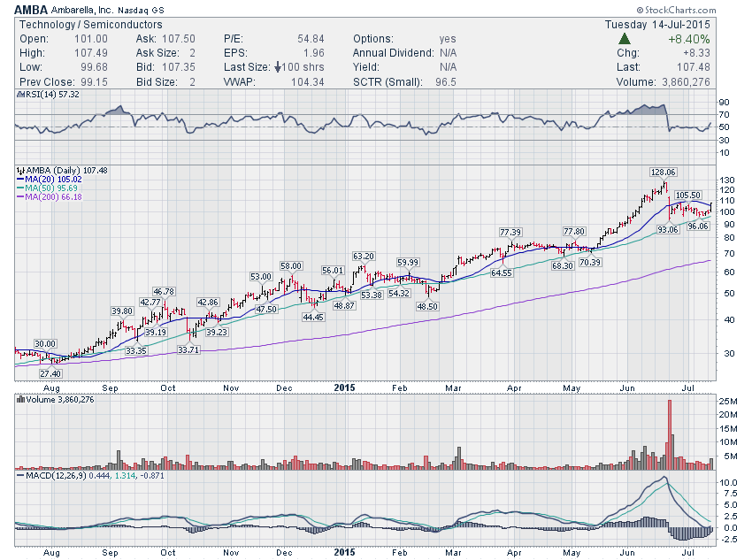Click the 58.00 high price label

tap(291, 265)
